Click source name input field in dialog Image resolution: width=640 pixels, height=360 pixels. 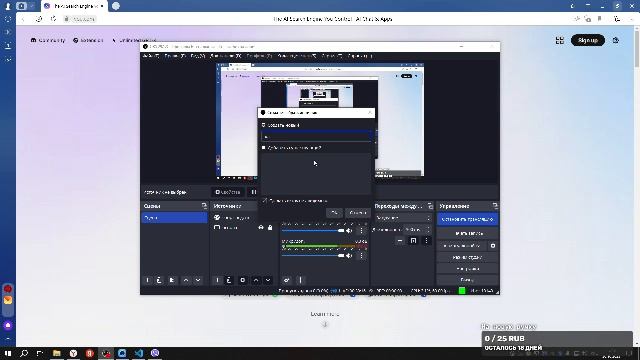click(317, 137)
